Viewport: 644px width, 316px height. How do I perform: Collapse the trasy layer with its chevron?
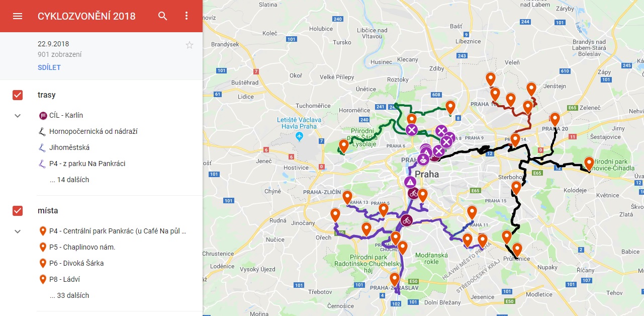pyautogui.click(x=18, y=116)
